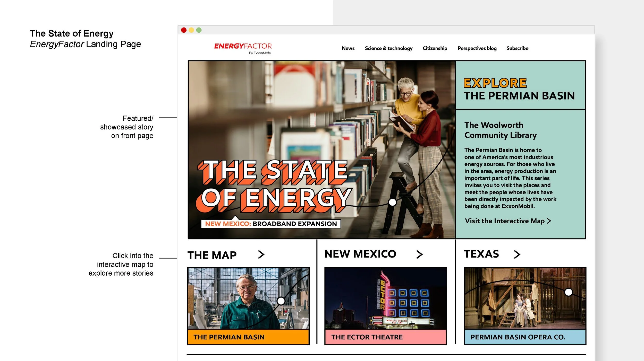Click New Mexico: Broadband Expansion label
The height and width of the screenshot is (361, 644).
tap(271, 224)
